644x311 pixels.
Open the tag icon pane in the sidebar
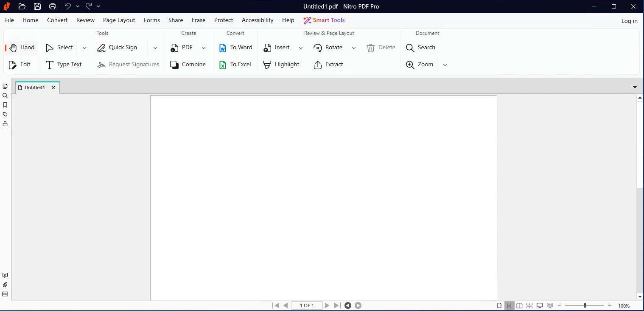pos(5,114)
